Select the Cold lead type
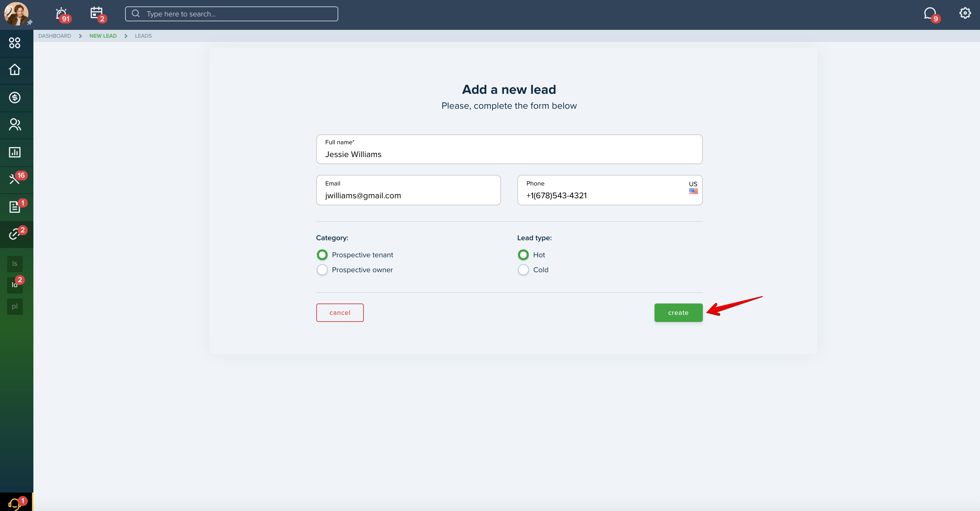 [523, 270]
